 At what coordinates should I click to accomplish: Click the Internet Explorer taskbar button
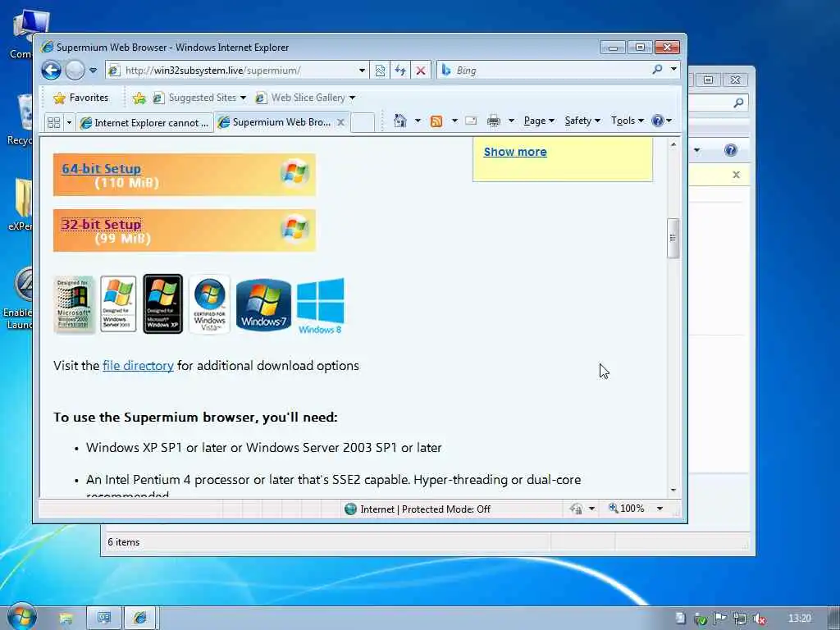click(141, 619)
